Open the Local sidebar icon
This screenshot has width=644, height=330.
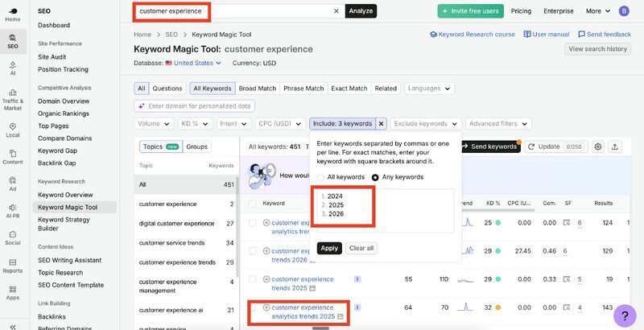(13, 130)
